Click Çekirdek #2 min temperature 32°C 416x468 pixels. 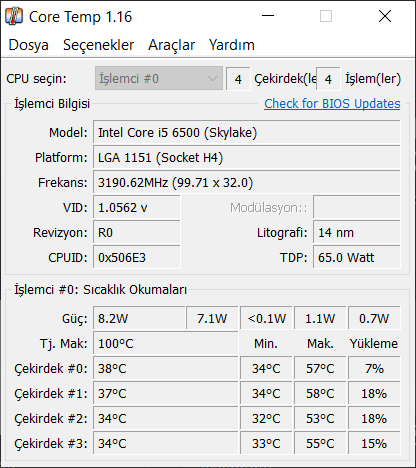tap(266, 419)
